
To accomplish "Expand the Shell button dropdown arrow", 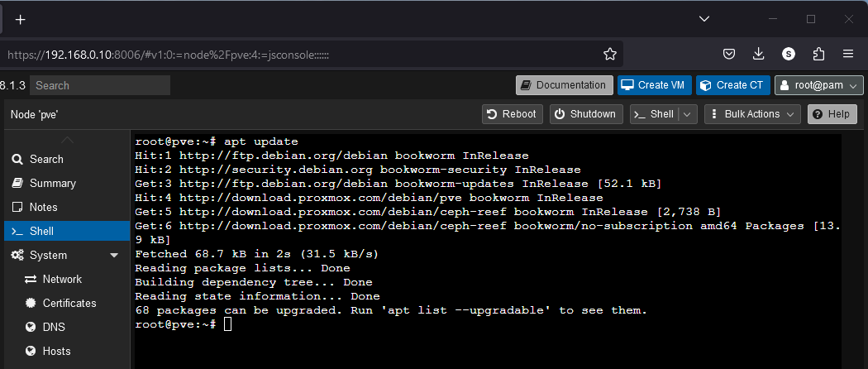I will pos(688,114).
